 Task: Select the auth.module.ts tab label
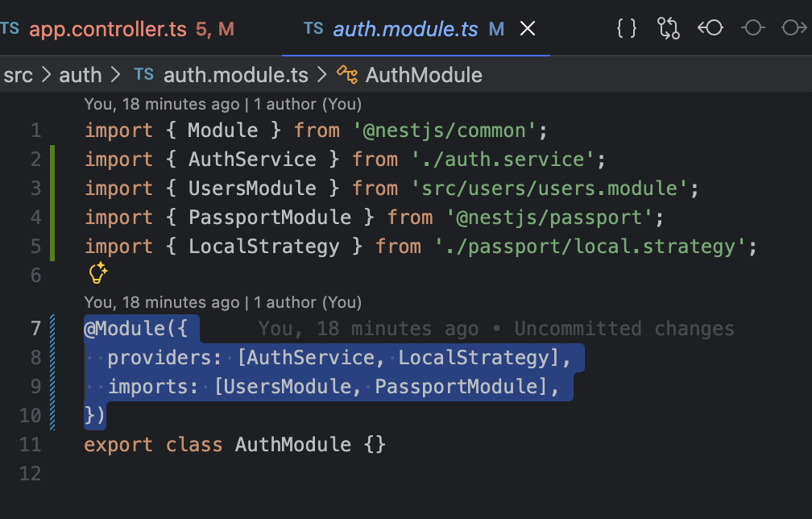point(405,30)
